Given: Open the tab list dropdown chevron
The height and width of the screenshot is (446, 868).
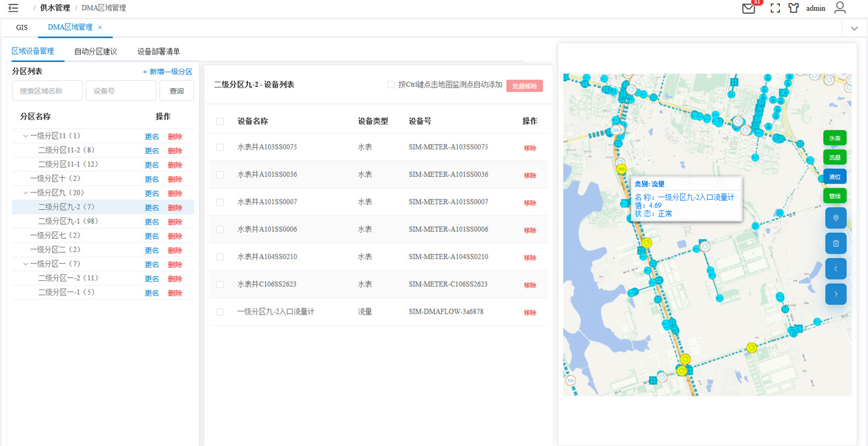Looking at the screenshot, I should click(855, 28).
